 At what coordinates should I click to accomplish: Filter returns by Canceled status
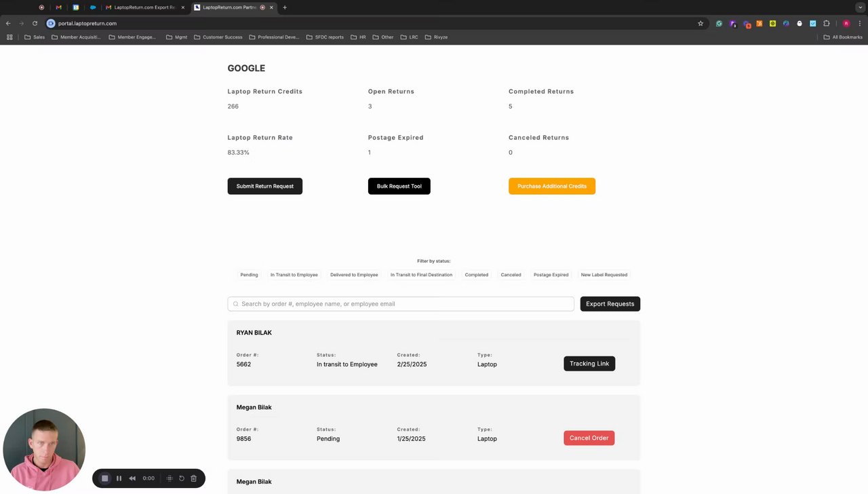pyautogui.click(x=511, y=275)
